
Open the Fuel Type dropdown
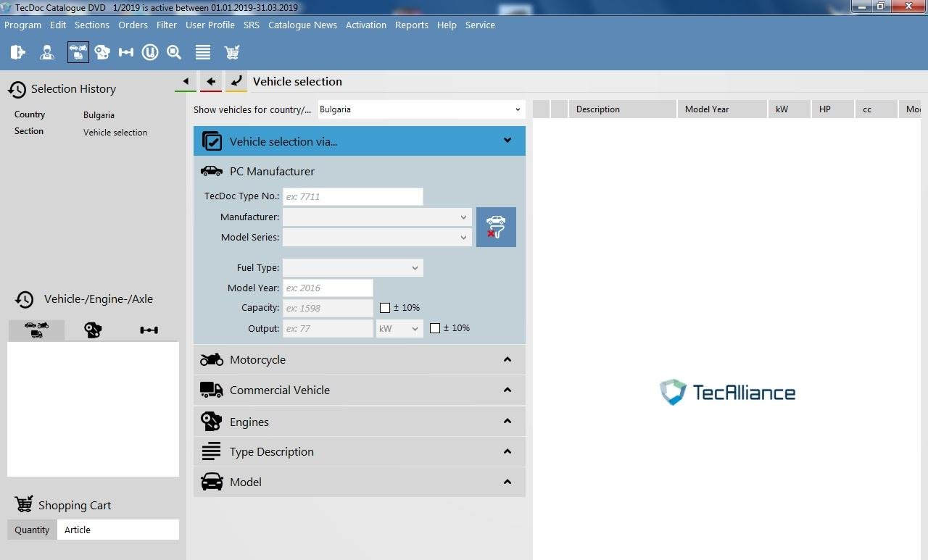(x=352, y=267)
